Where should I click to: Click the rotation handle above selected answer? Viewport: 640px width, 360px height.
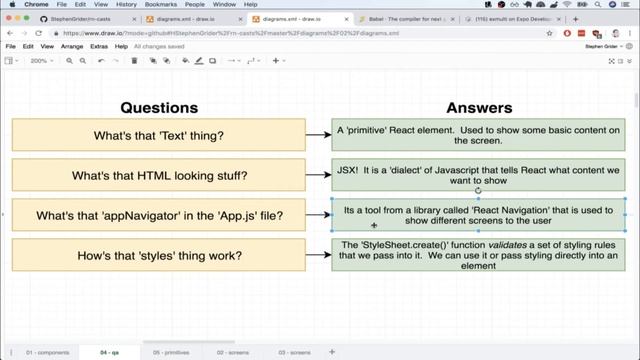(478, 190)
